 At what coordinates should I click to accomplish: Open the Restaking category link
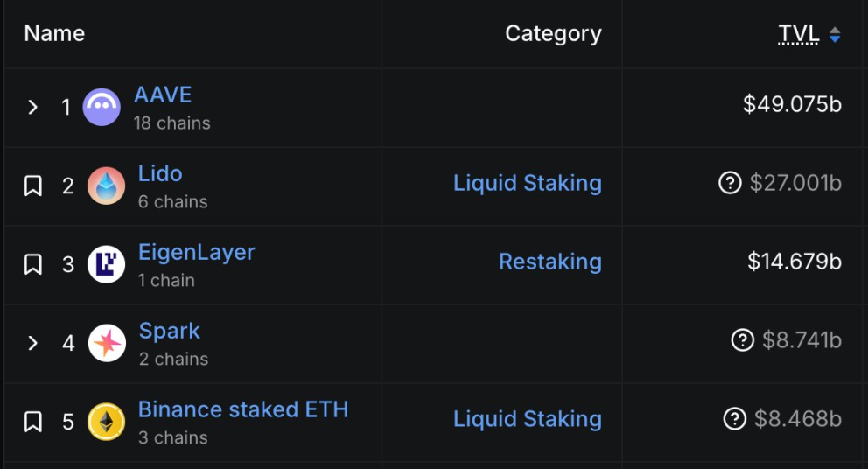(550, 262)
